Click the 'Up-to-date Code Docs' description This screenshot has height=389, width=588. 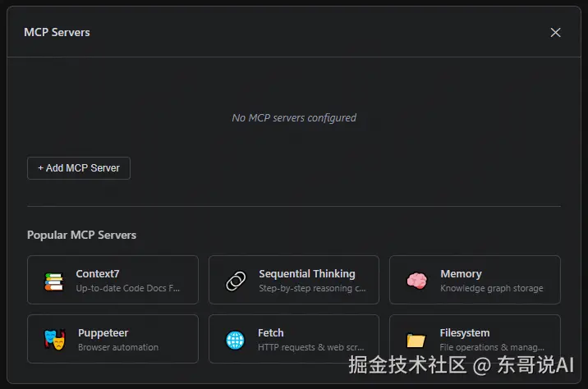pos(126,289)
